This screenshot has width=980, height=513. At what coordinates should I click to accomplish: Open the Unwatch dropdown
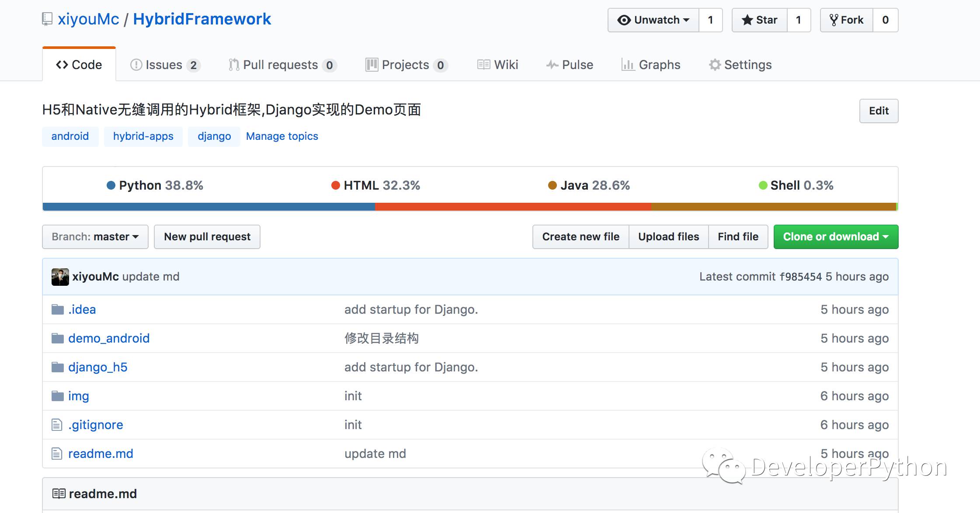point(653,20)
